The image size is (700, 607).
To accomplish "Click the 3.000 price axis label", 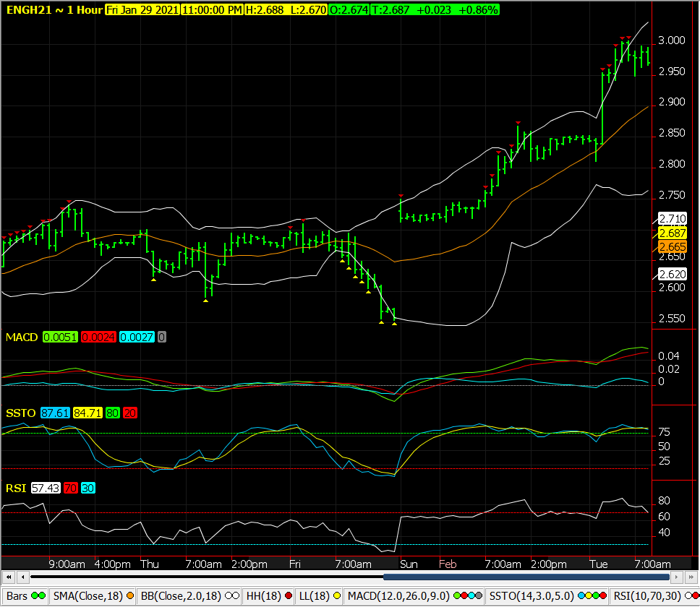I will tap(672, 40).
